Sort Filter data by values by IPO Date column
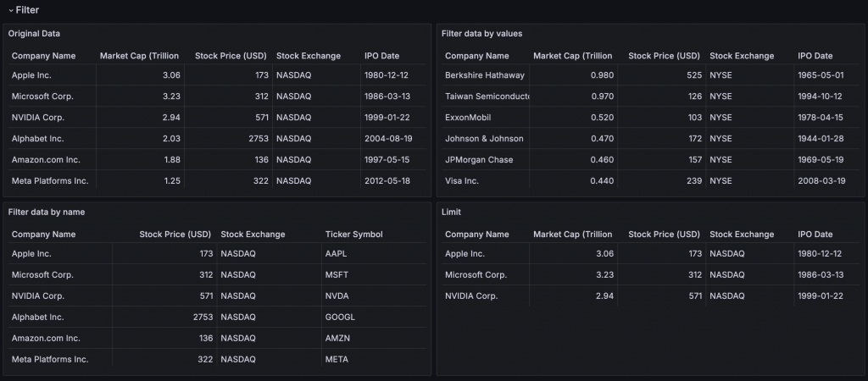 coord(815,56)
